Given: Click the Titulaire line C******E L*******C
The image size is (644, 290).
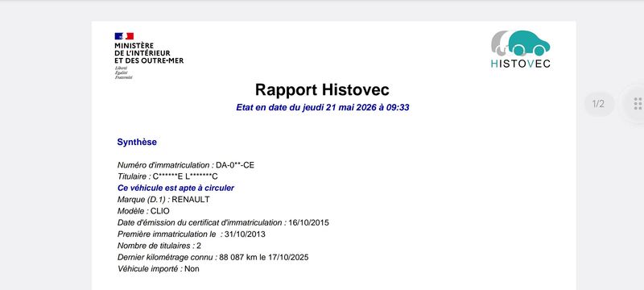Looking at the screenshot, I should (167, 176).
